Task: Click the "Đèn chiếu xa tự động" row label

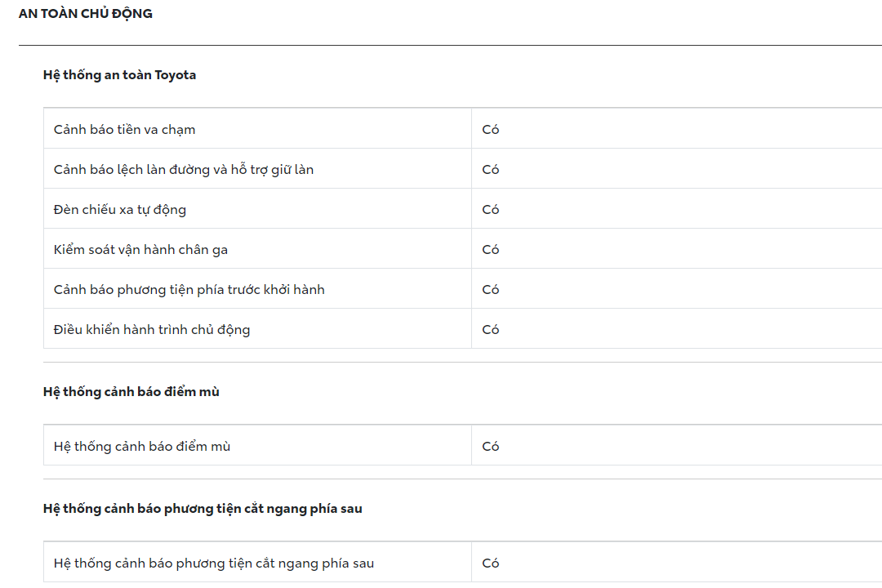Action: 120,210
